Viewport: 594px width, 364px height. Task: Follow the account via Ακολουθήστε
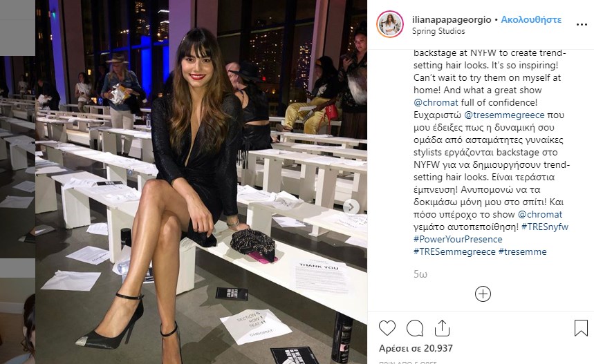(531, 19)
